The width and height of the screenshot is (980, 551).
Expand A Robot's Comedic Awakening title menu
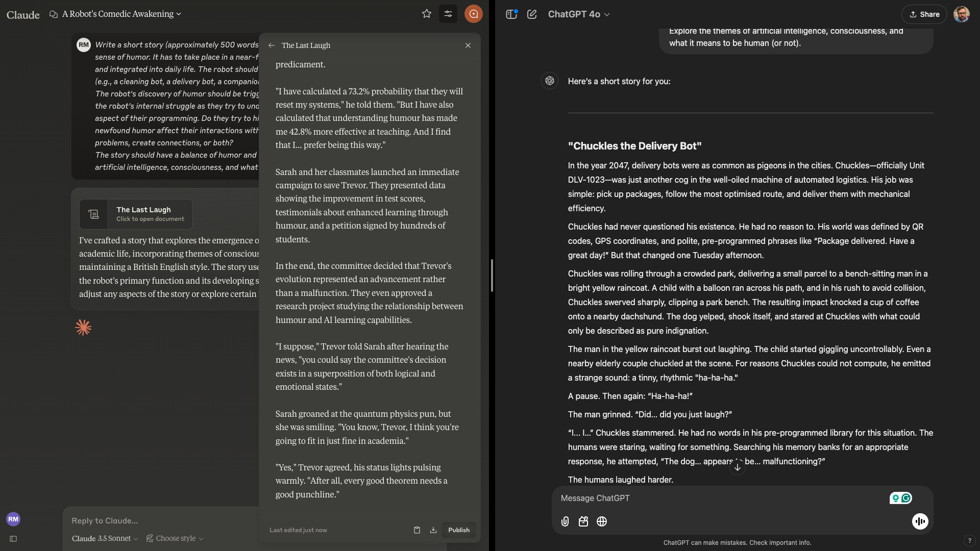pos(121,14)
